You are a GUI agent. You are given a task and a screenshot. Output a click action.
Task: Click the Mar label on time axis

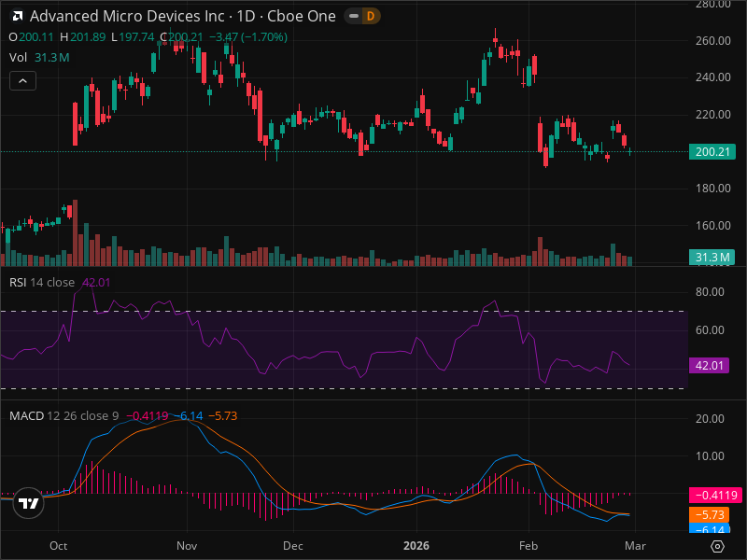pyautogui.click(x=635, y=546)
